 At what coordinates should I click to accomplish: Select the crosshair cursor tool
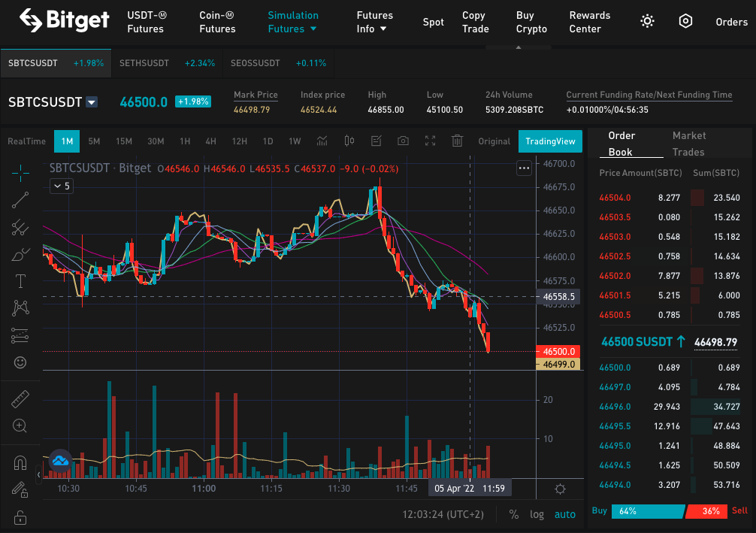click(x=20, y=173)
